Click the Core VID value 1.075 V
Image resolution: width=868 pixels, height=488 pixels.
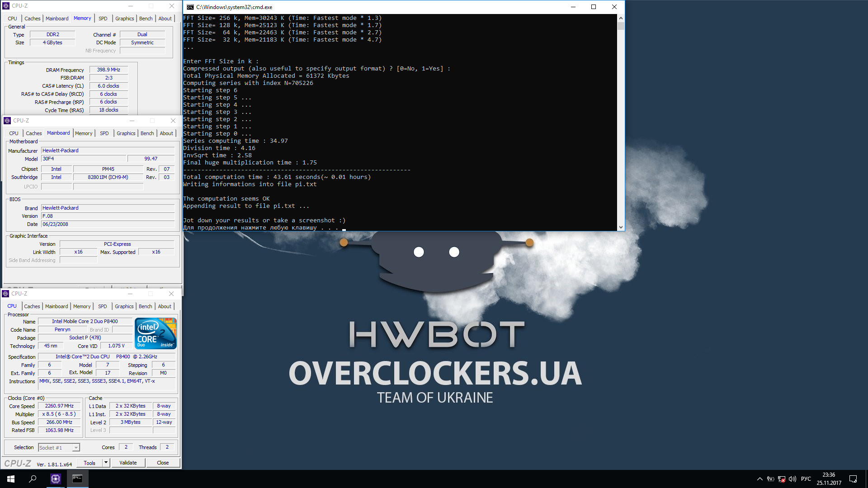[116, 346]
